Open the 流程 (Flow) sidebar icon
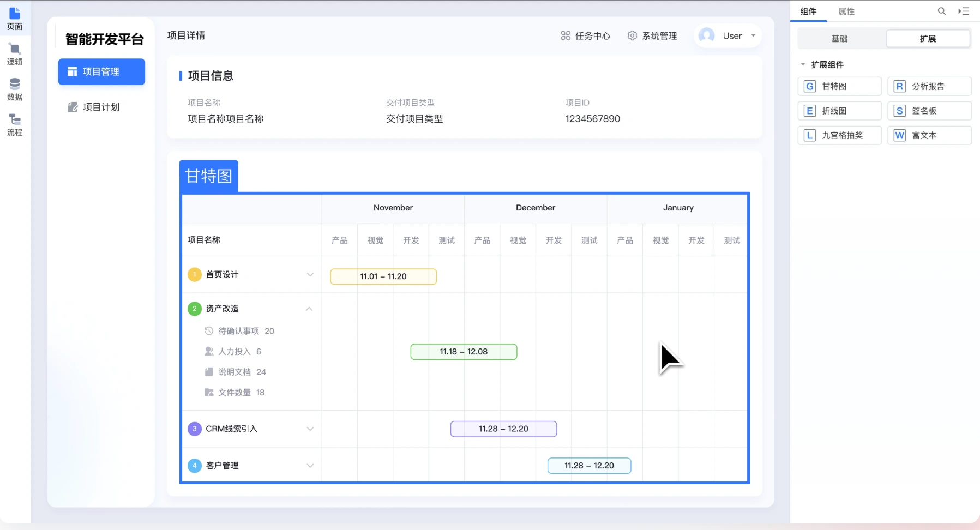 click(x=15, y=125)
